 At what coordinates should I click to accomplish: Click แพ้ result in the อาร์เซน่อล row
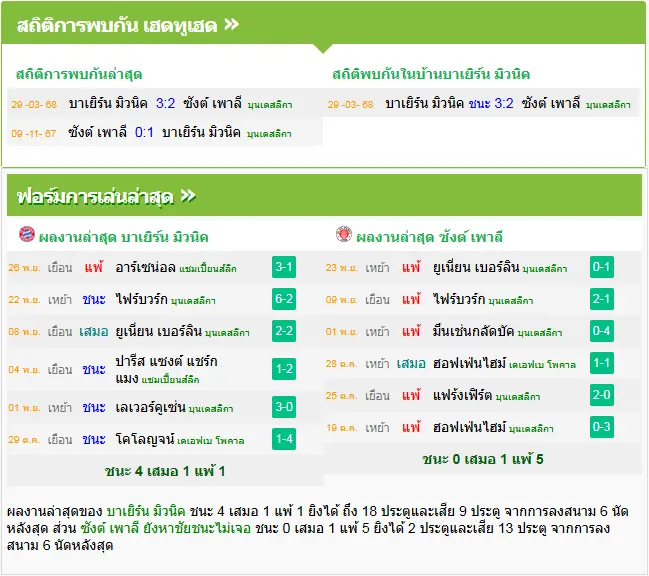click(x=94, y=267)
